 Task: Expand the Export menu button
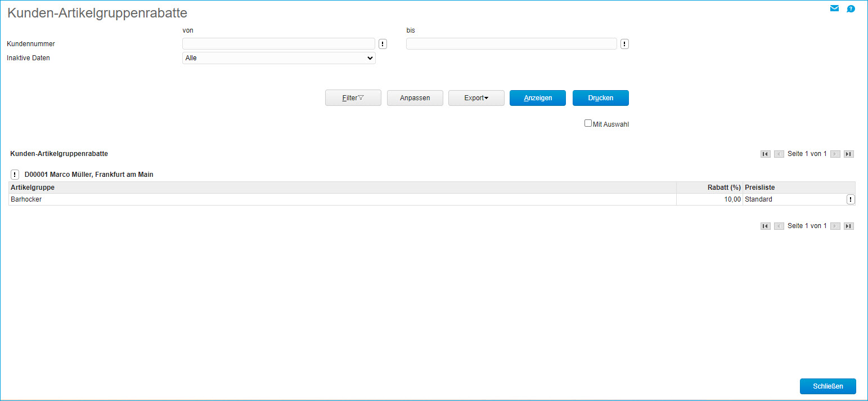point(476,98)
